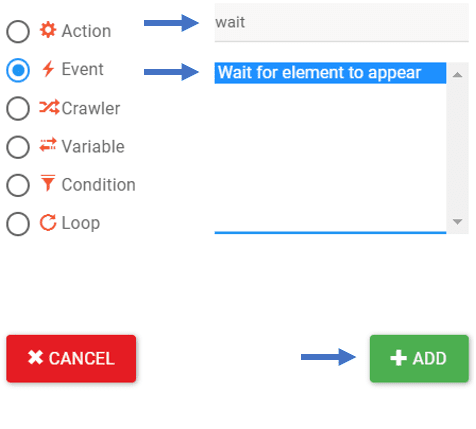Select the Action radio button
Viewport: 476px width, 429px height.
(x=18, y=31)
